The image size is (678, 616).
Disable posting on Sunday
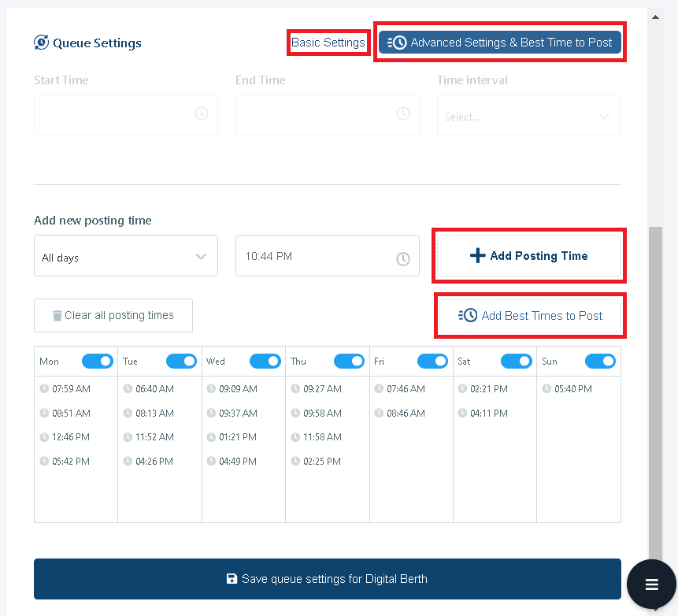[600, 361]
